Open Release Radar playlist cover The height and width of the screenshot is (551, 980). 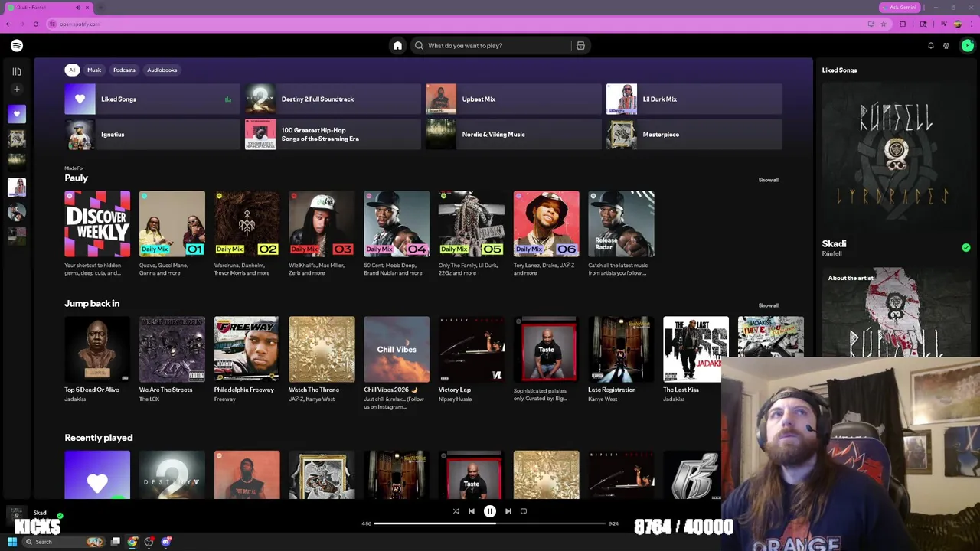tap(621, 223)
